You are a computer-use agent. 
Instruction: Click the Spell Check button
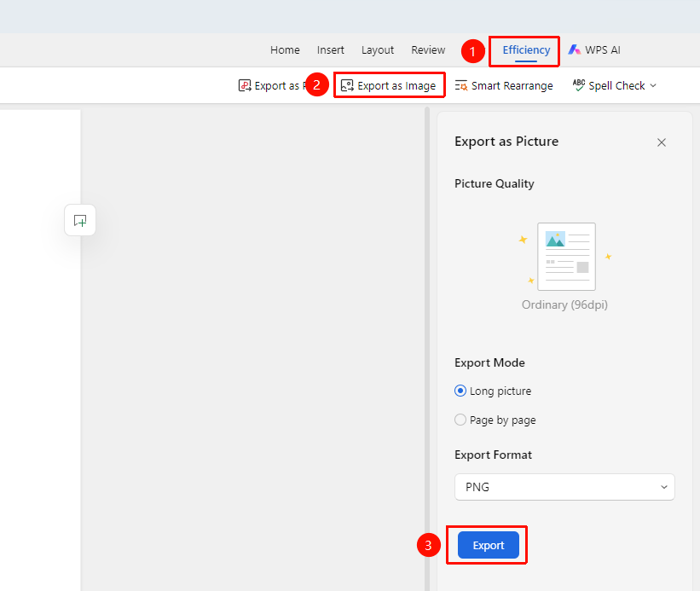[x=609, y=85]
